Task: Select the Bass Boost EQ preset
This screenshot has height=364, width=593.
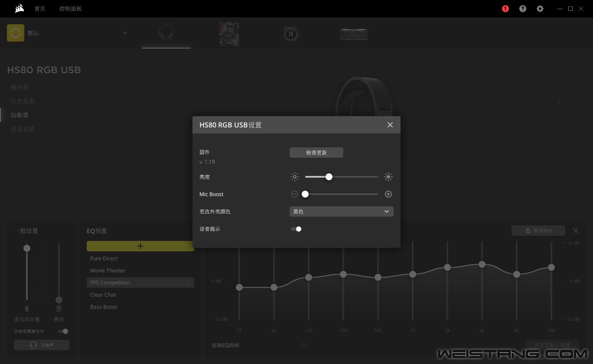Action: coord(140,307)
